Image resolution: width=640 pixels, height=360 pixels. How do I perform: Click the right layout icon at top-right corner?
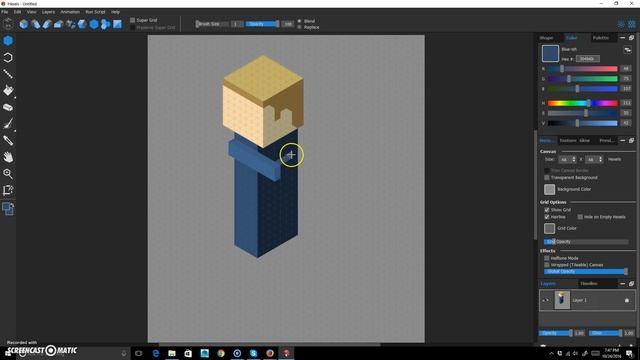(631, 24)
